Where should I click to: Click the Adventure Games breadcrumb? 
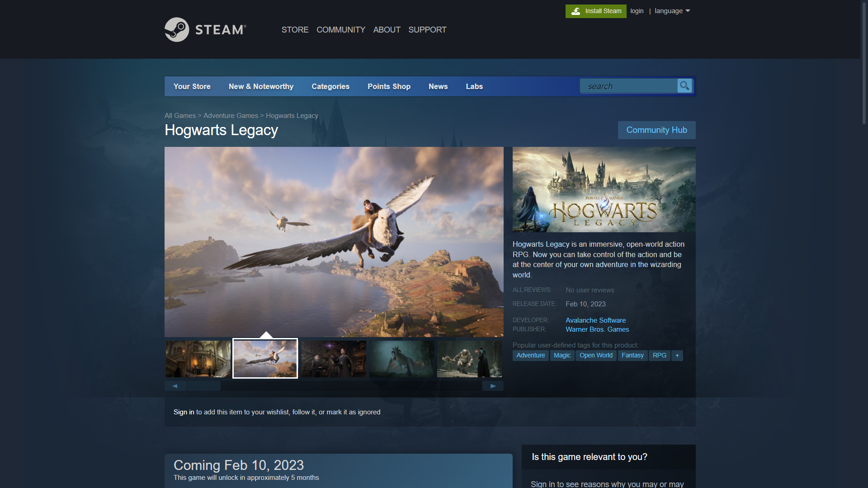pos(231,116)
